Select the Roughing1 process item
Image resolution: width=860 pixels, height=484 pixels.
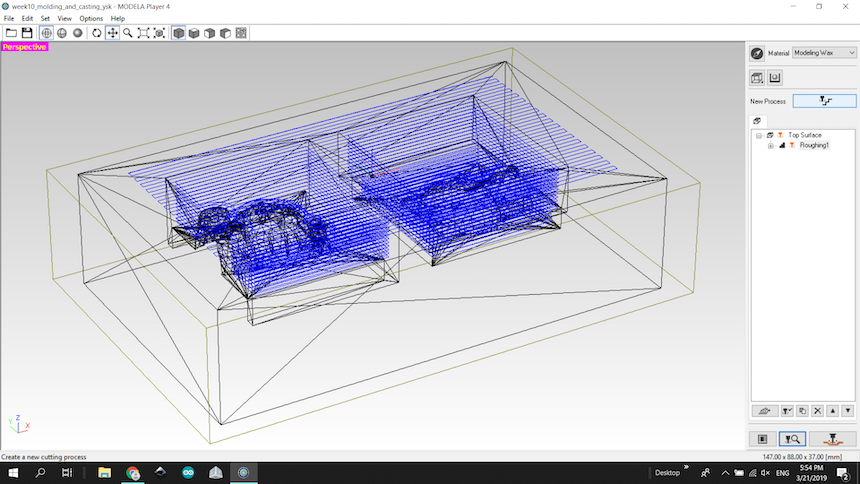(814, 145)
